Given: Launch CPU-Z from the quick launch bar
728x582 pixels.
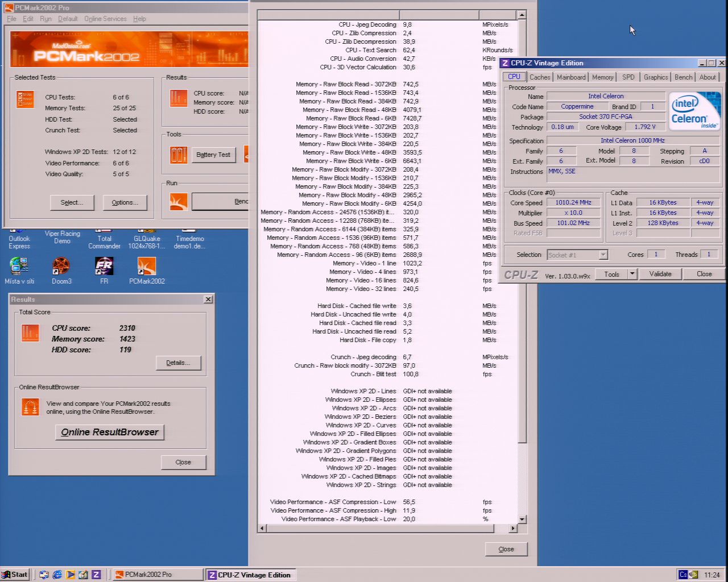Looking at the screenshot, I should (x=96, y=575).
